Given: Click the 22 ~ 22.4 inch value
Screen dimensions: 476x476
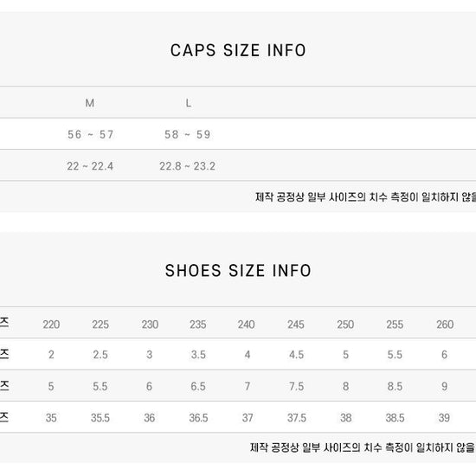Looking at the screenshot, I should click(x=90, y=166).
